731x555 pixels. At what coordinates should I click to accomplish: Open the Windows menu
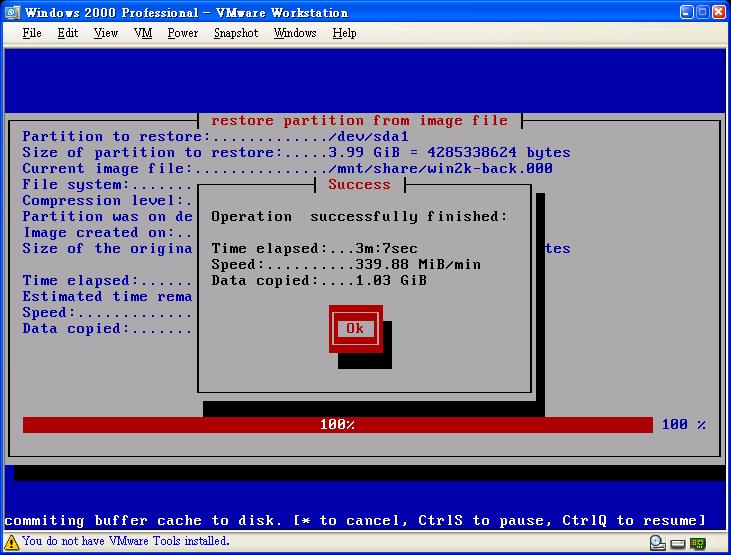tap(295, 33)
